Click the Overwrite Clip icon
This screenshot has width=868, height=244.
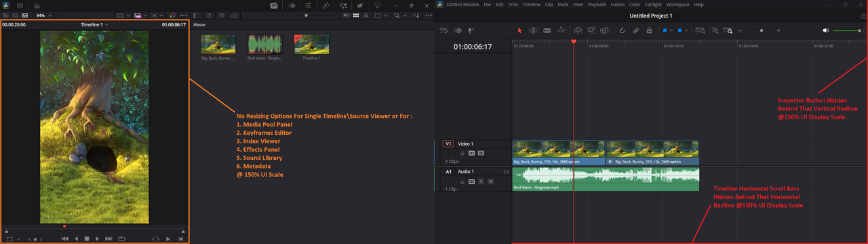591,30
